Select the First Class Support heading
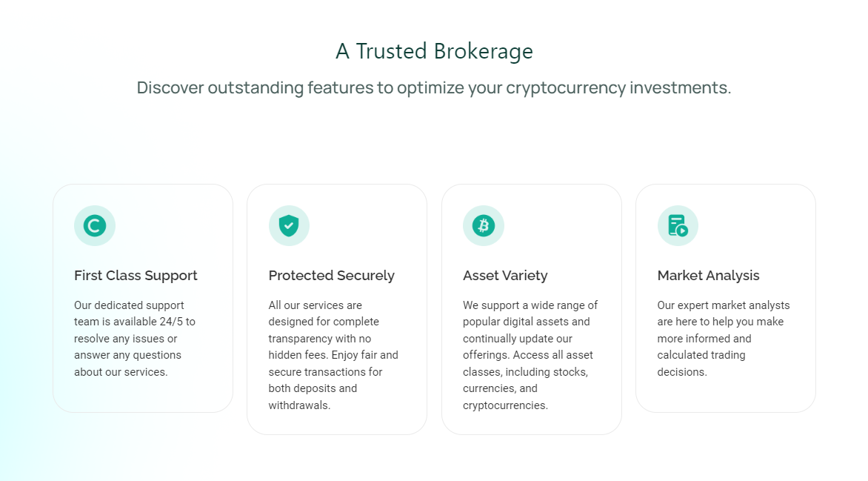The image size is (868, 481). pos(136,276)
